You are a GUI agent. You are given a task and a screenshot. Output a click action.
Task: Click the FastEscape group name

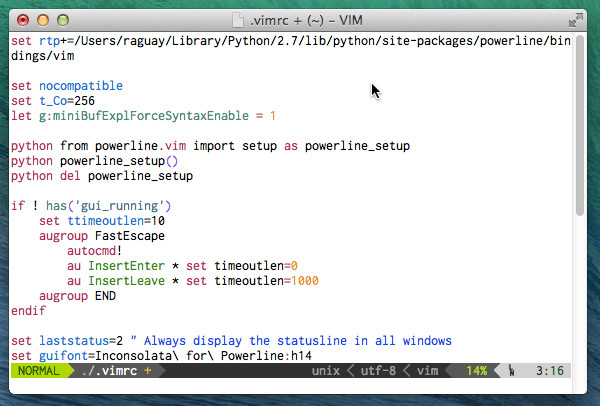[130, 236]
